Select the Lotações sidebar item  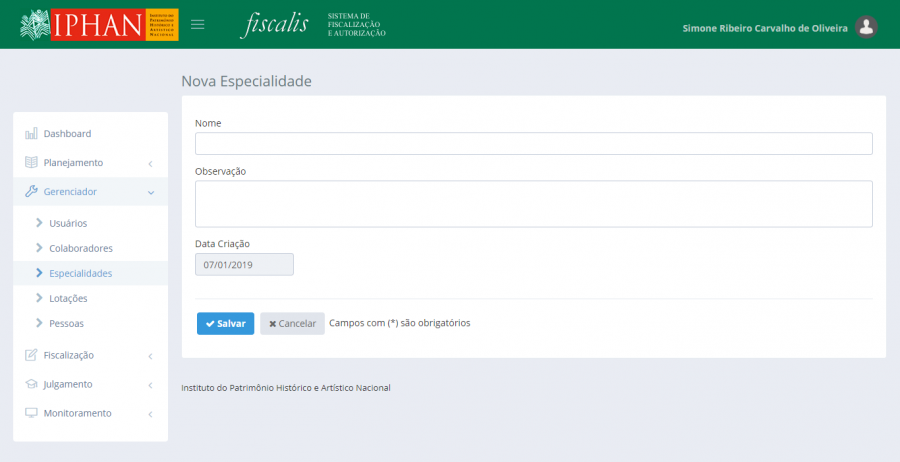coord(68,299)
